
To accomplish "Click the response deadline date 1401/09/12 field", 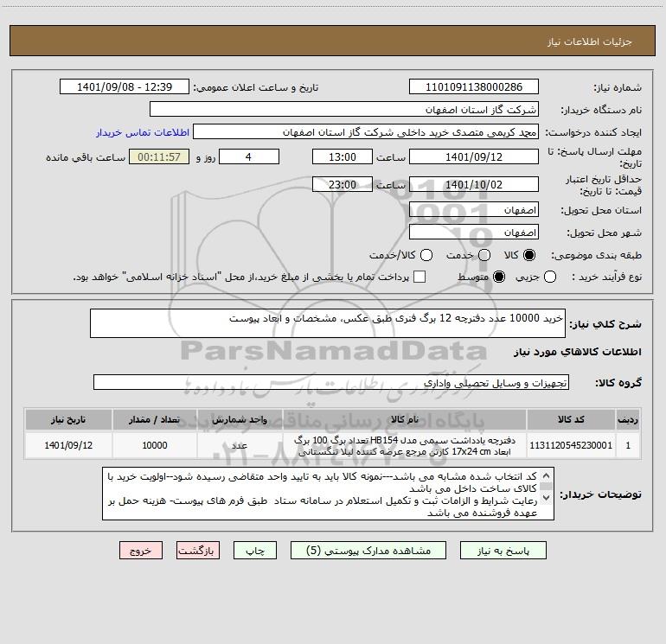I will (x=474, y=156).
